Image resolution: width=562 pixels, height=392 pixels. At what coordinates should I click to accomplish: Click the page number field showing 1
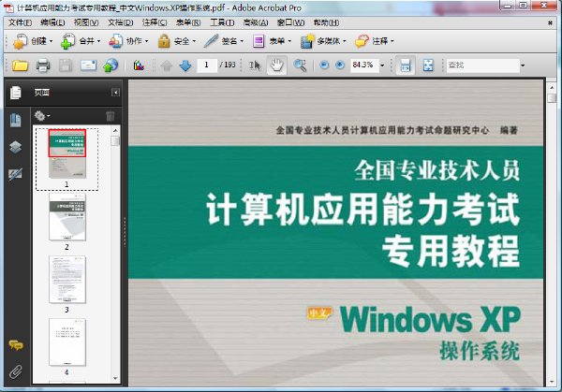(206, 65)
